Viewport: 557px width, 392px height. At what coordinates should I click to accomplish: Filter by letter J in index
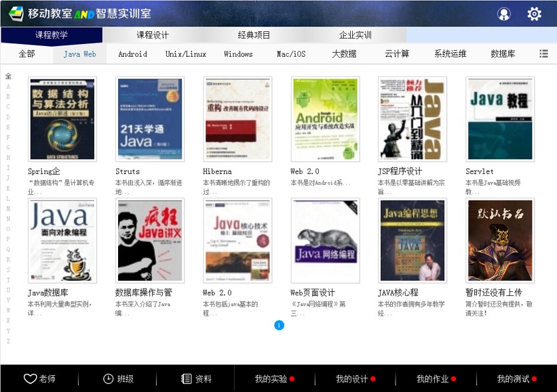8,178
